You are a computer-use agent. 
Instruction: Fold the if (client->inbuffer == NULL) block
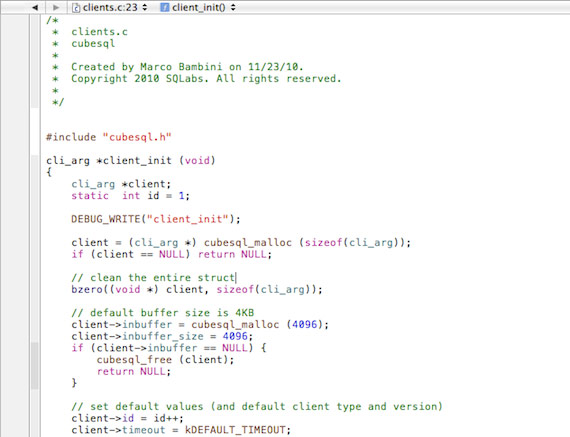tap(35, 365)
